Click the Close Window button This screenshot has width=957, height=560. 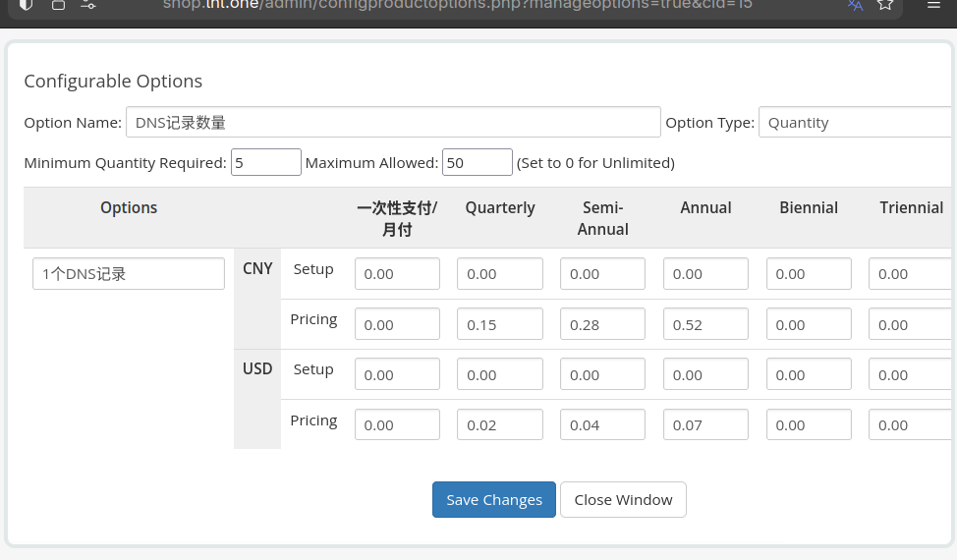point(623,499)
